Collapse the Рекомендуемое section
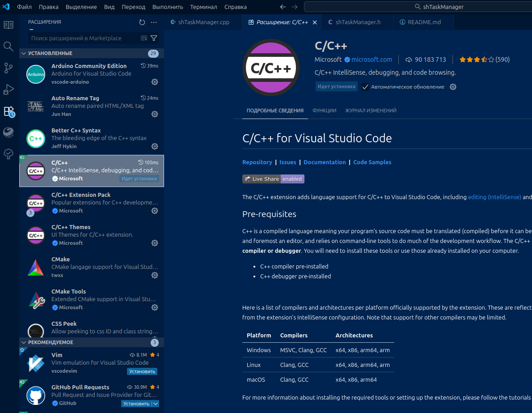Screen dimensions: 532x413 [23, 343]
